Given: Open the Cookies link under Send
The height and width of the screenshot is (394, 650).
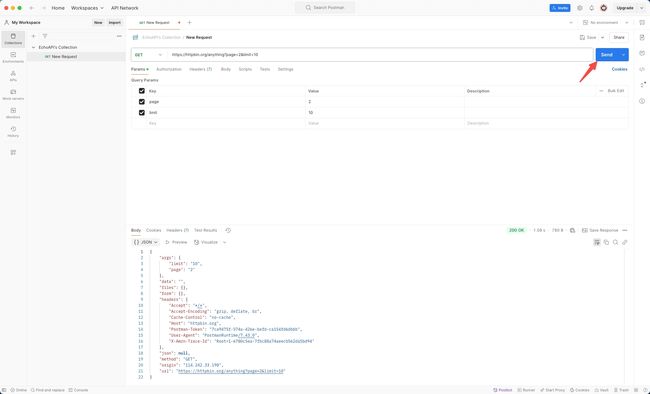Looking at the screenshot, I should [619, 69].
